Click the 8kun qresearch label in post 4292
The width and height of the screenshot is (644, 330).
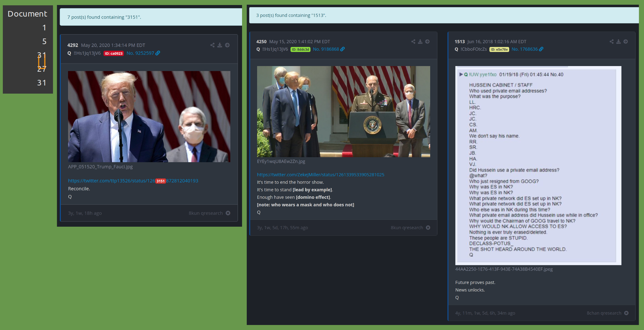(x=206, y=213)
